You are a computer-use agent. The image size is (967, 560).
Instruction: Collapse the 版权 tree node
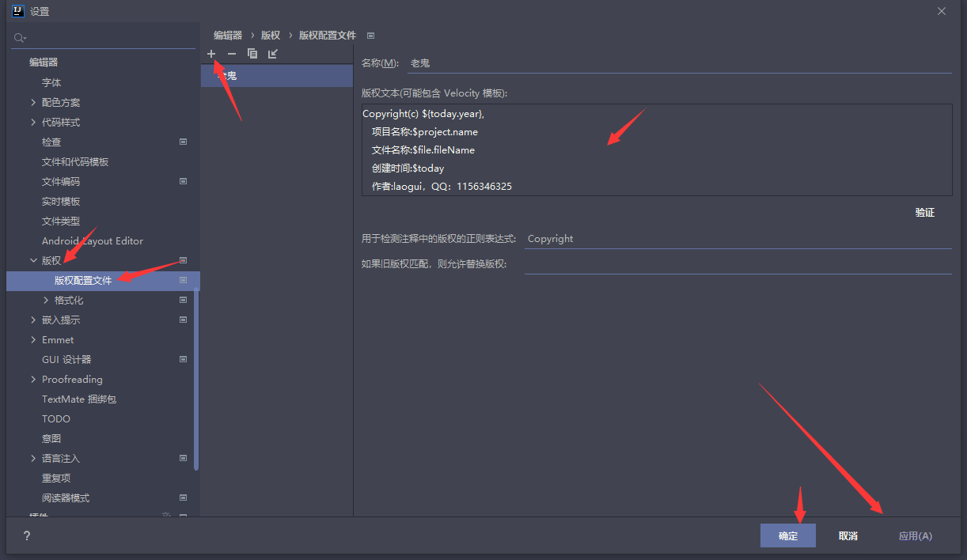(33, 260)
